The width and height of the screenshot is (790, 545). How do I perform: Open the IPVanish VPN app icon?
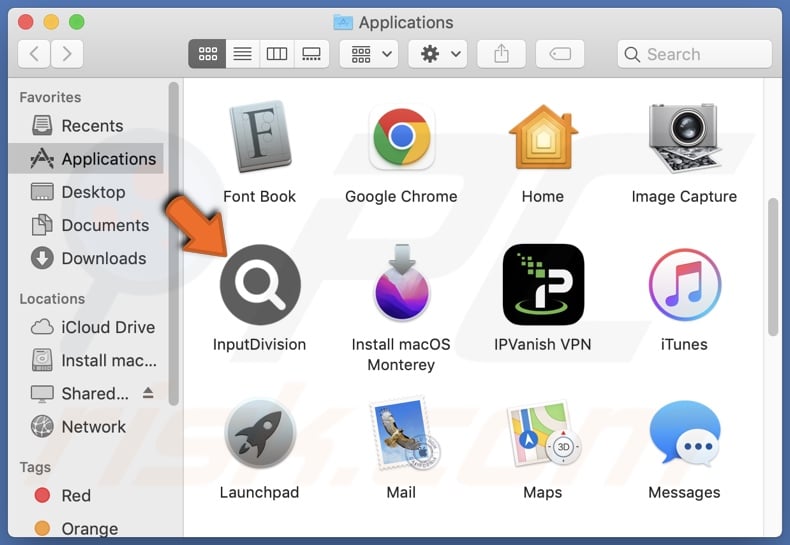tap(543, 285)
